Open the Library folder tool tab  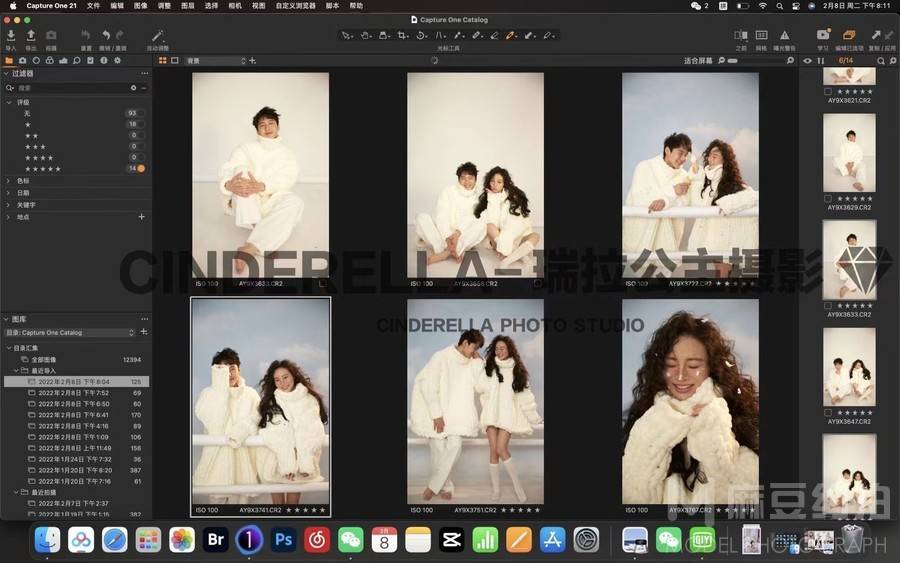pos(9,60)
